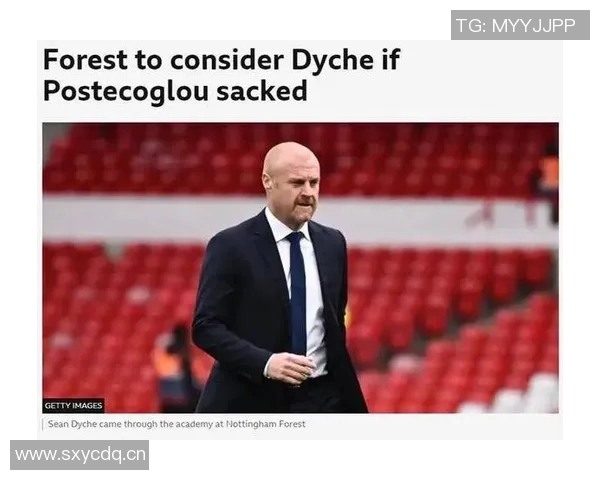Click the blue tie in photo
This screenshot has width=600, height=480.
(298, 293)
